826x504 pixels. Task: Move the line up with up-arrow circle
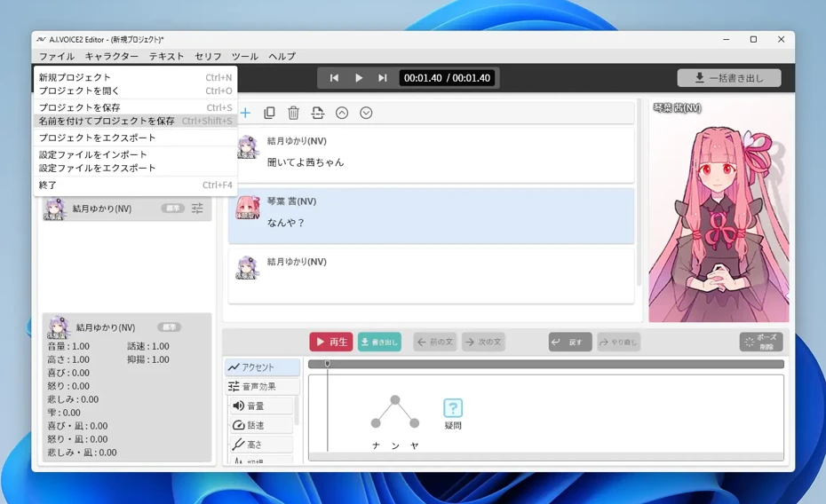tap(342, 113)
